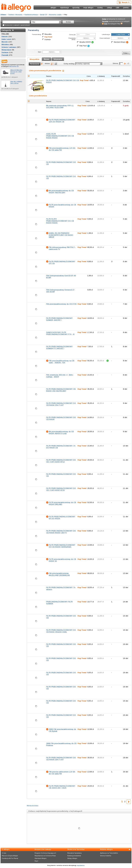Click the allegro logo
Viewport: 132px width, 868px height.
click(16, 7)
